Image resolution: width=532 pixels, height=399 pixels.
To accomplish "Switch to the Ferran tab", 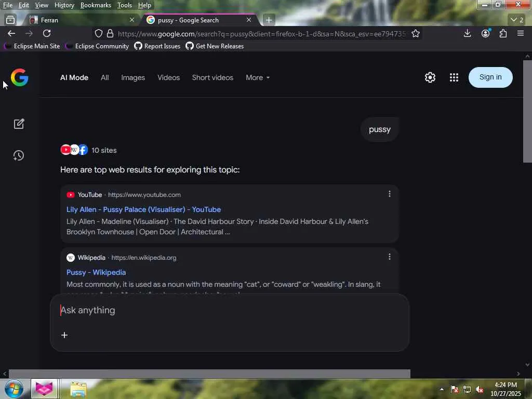I will [81, 20].
